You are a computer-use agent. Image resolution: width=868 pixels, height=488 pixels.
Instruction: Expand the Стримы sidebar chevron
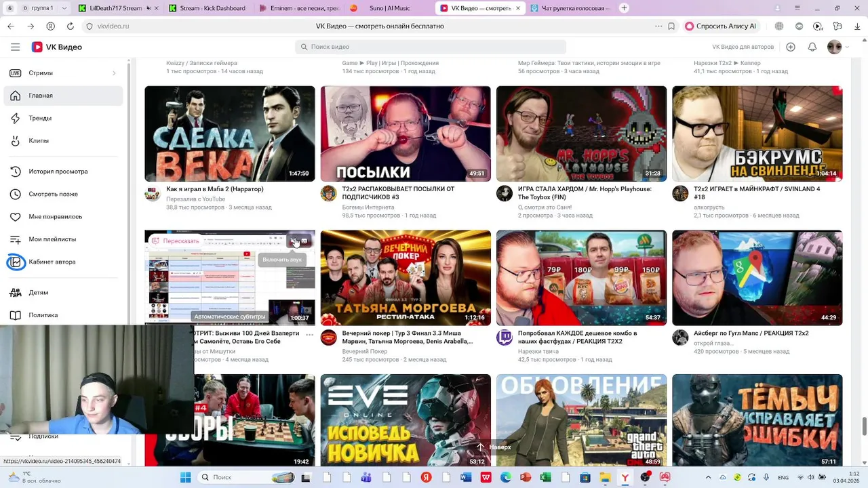pyautogui.click(x=114, y=73)
